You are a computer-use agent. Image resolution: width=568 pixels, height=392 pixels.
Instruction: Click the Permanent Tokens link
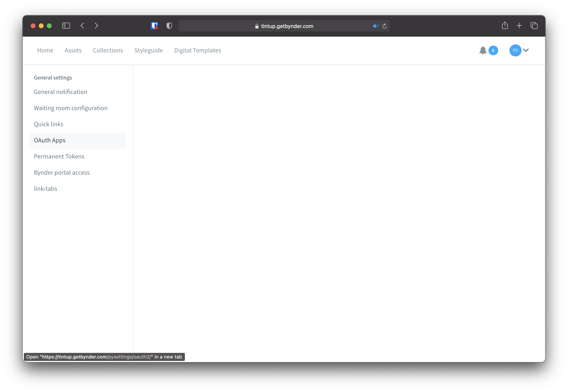(59, 156)
